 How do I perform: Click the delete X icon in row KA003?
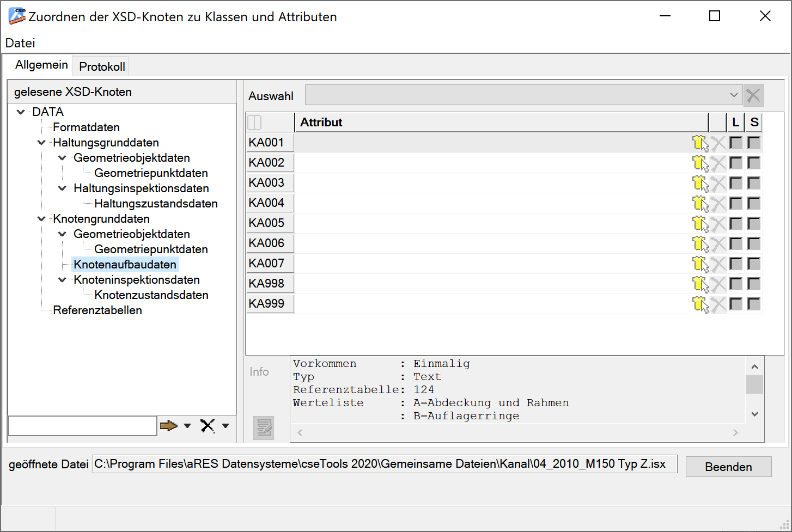pos(718,184)
